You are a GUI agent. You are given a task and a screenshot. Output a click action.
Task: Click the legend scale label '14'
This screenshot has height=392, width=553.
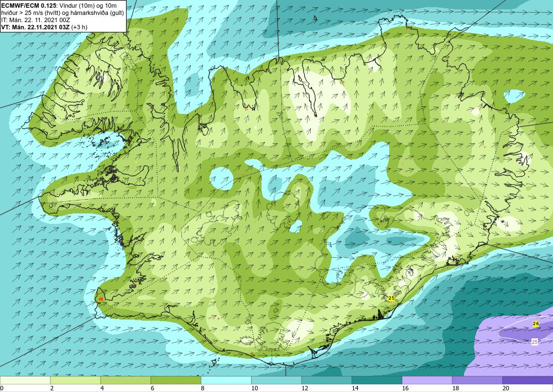click(355, 388)
